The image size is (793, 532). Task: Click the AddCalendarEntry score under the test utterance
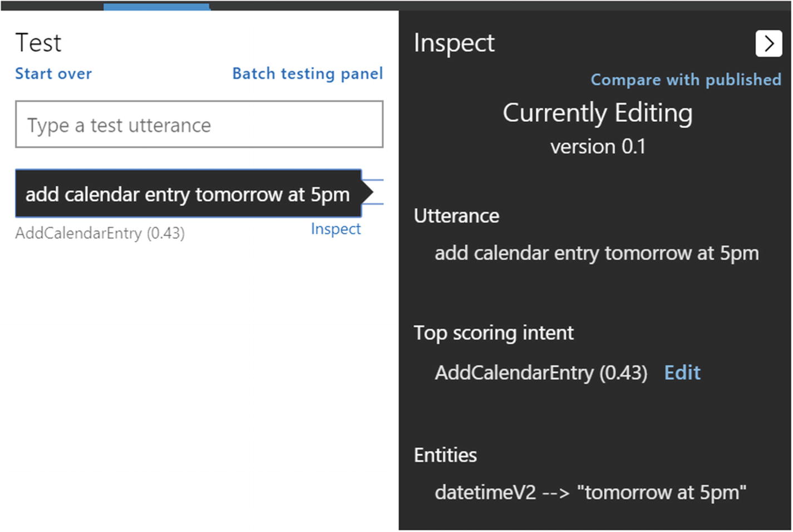click(100, 233)
